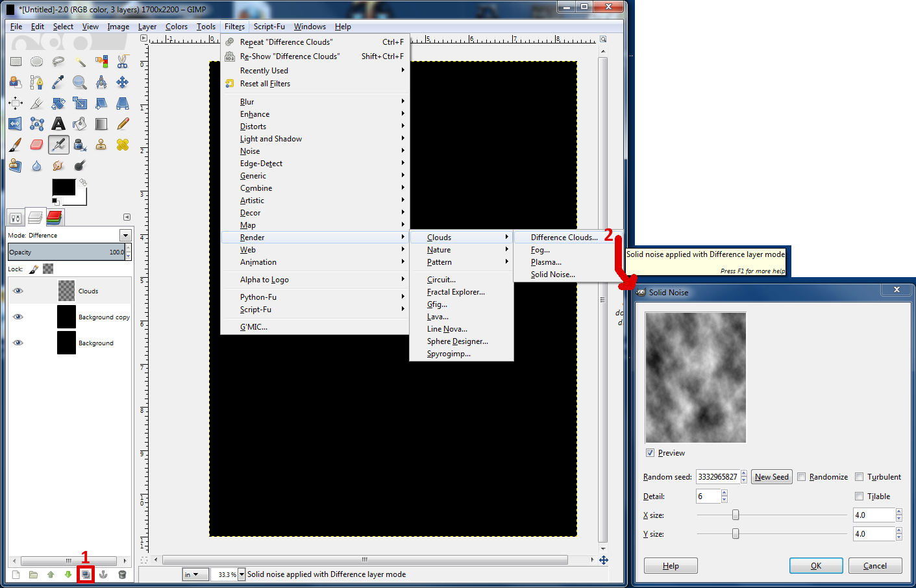Click the Lower Layer down arrow

pyautogui.click(x=68, y=574)
